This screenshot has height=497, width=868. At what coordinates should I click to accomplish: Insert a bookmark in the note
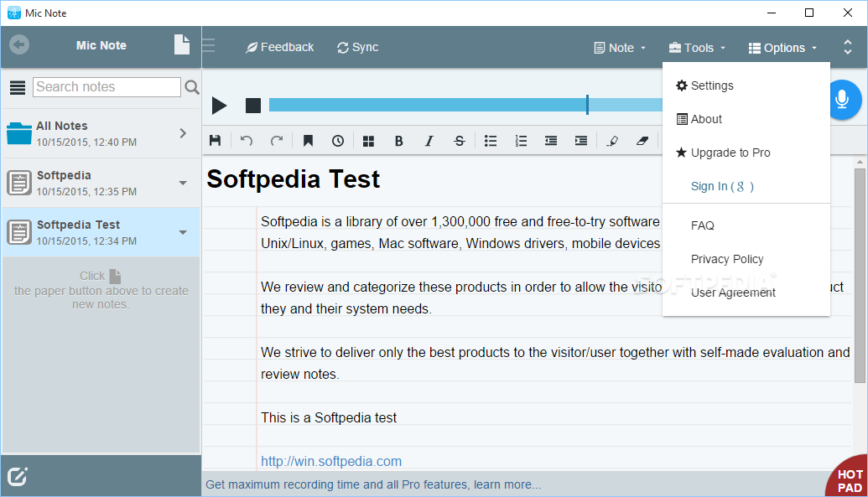pos(308,141)
